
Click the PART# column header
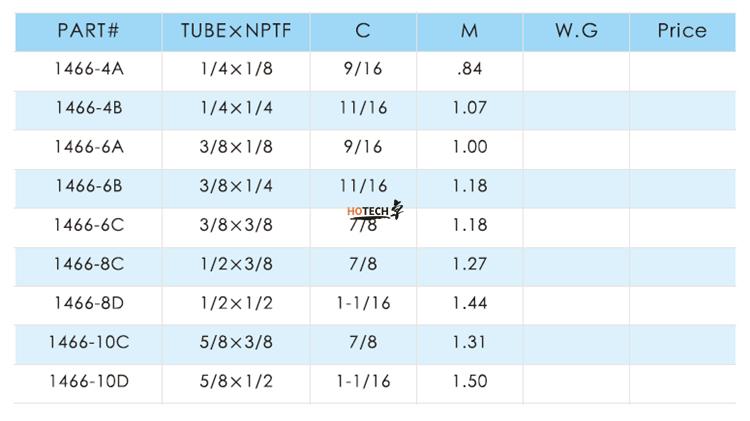[x=88, y=31]
